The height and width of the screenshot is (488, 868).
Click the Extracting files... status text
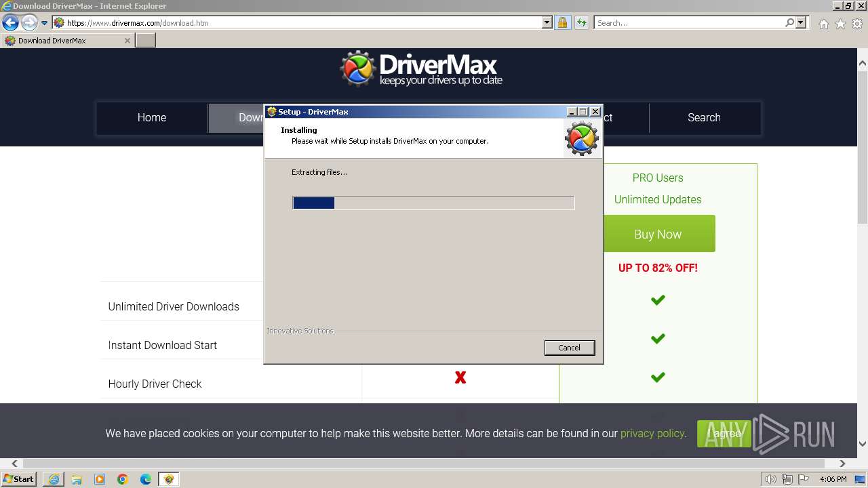point(319,172)
